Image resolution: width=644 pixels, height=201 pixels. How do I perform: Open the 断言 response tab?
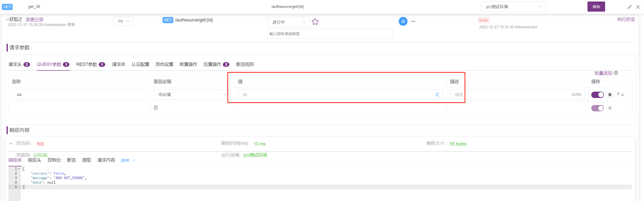[x=71, y=160]
